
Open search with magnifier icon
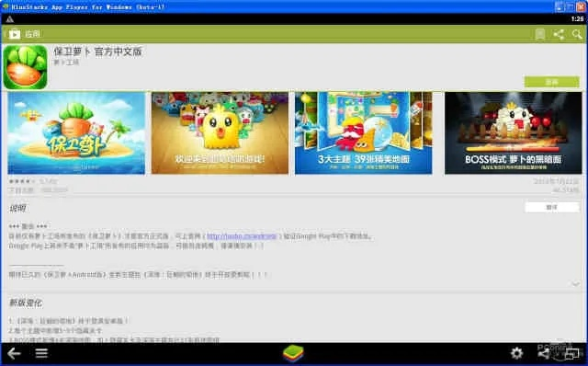(x=577, y=35)
